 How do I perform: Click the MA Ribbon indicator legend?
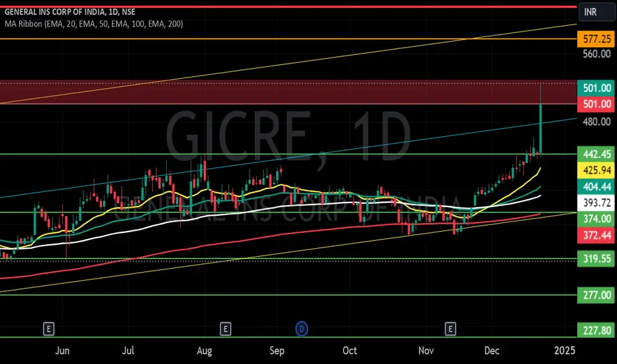tap(93, 24)
